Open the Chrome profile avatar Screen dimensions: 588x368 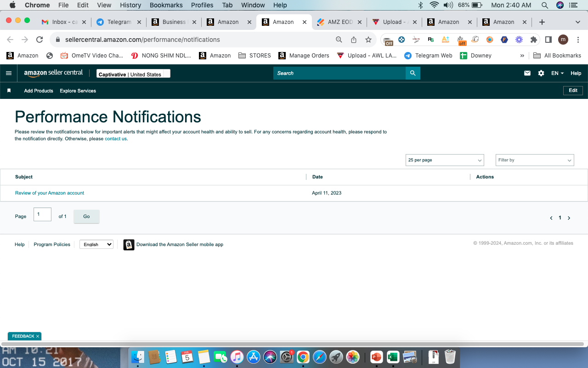pyautogui.click(x=563, y=40)
